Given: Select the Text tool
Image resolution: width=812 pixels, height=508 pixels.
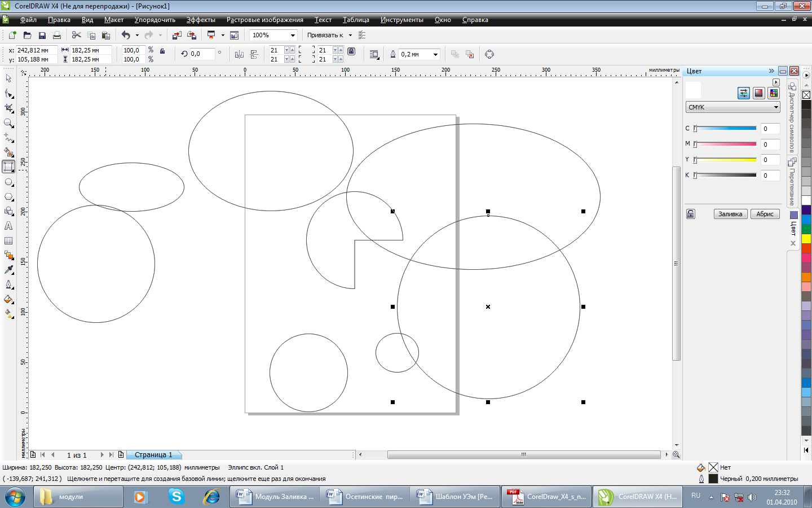Looking at the screenshot, I should click(x=8, y=226).
